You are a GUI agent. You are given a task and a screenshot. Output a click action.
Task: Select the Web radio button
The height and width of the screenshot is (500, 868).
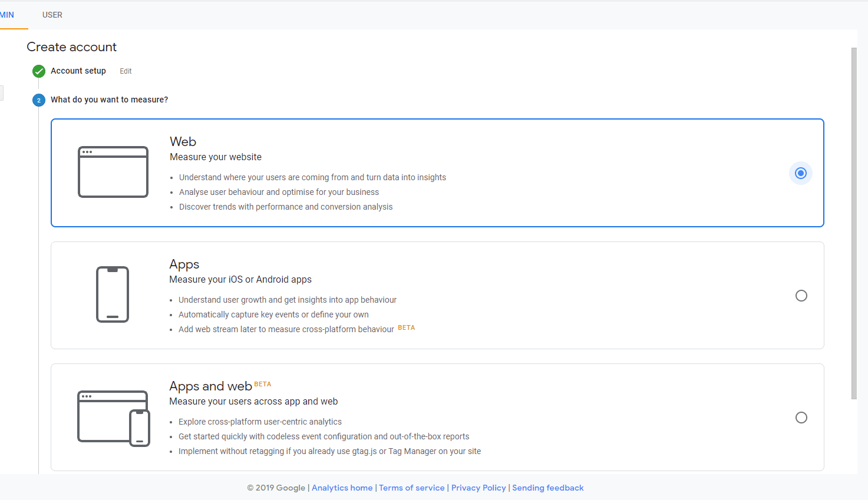(x=800, y=173)
